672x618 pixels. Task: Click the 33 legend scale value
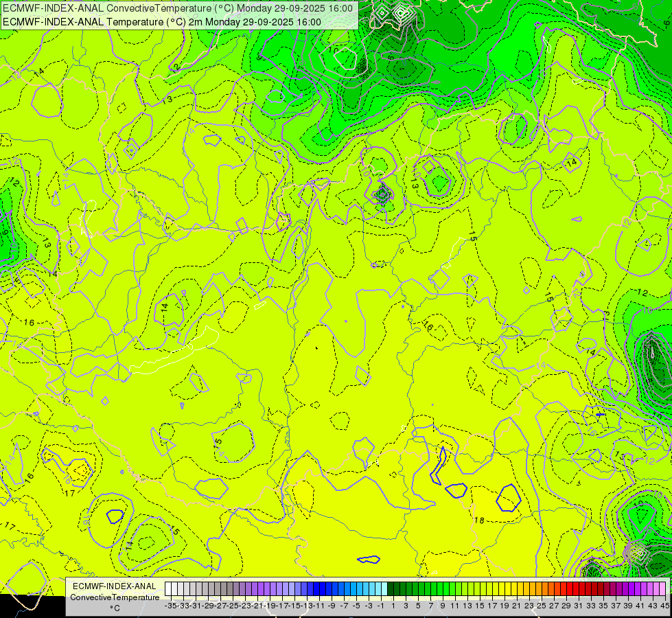pos(590,606)
